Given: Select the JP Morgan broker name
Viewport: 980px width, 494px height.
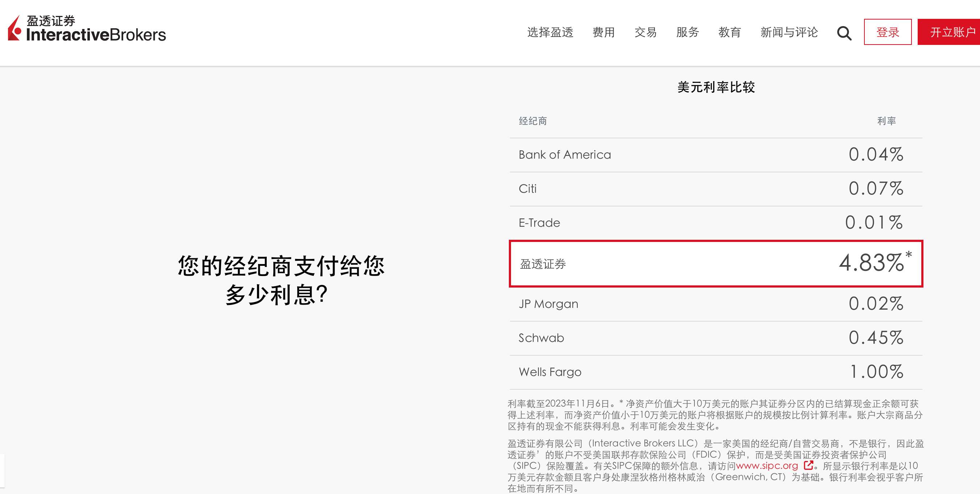Looking at the screenshot, I should coord(548,304).
